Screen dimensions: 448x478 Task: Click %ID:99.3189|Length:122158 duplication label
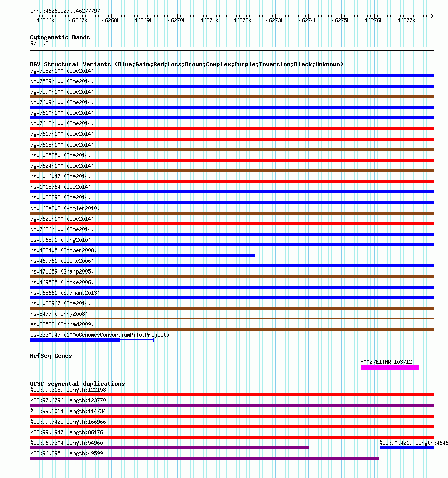[x=68, y=390]
